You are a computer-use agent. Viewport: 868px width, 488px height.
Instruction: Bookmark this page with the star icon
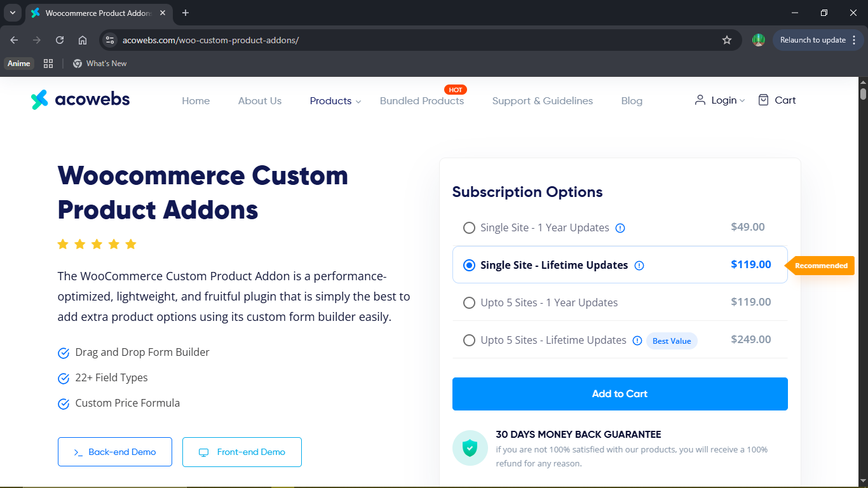tap(727, 40)
